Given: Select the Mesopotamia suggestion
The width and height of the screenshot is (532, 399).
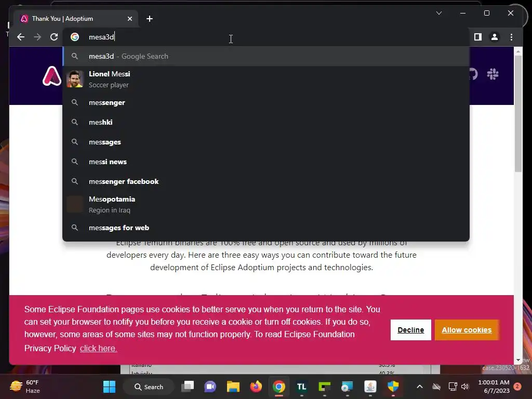Looking at the screenshot, I should (x=266, y=205).
